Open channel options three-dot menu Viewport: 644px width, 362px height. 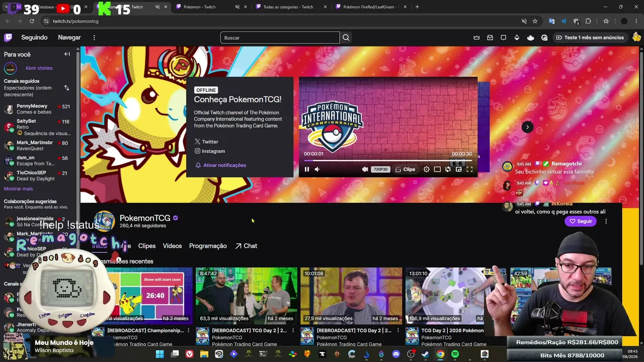pyautogui.click(x=606, y=221)
